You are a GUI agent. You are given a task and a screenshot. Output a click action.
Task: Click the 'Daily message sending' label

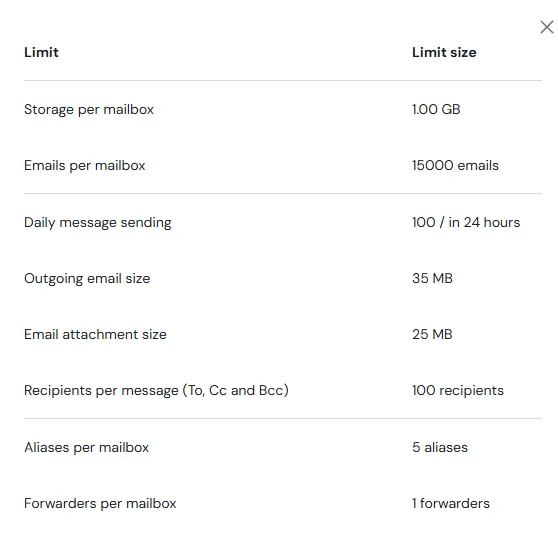[x=98, y=223]
